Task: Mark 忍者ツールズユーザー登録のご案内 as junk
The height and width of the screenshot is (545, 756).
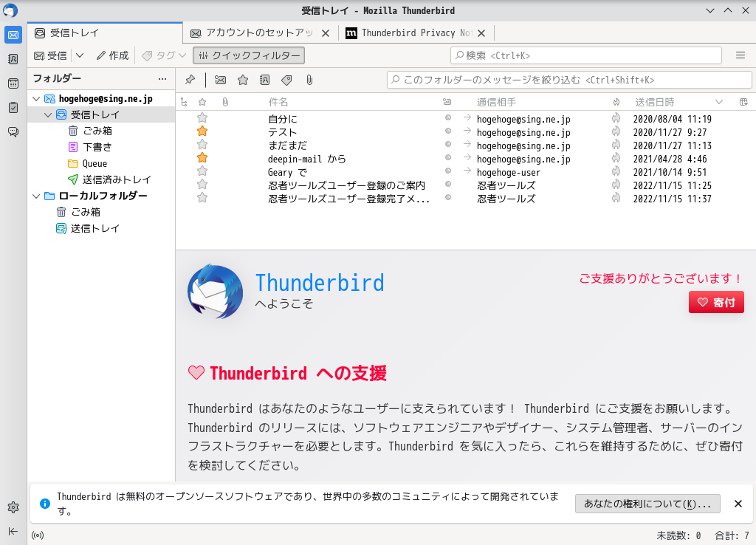Action: tap(616, 184)
